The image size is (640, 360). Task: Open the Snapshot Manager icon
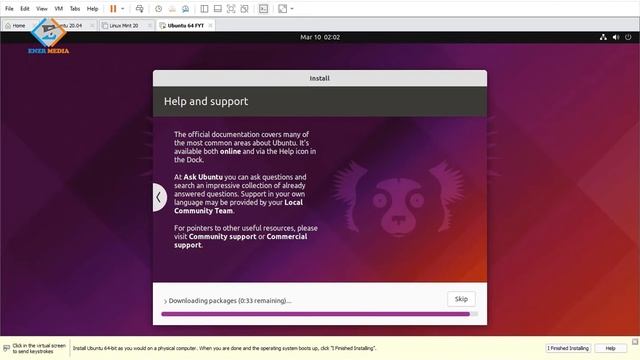(185, 9)
